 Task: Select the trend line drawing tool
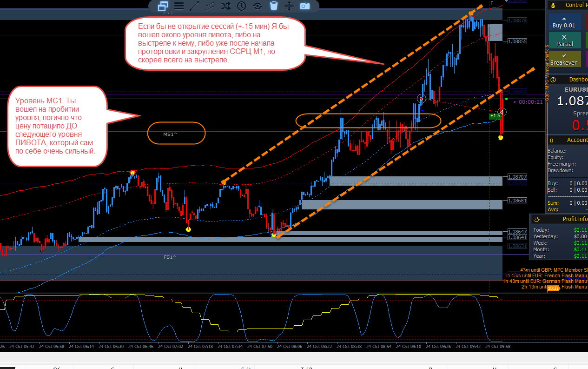point(195,6)
